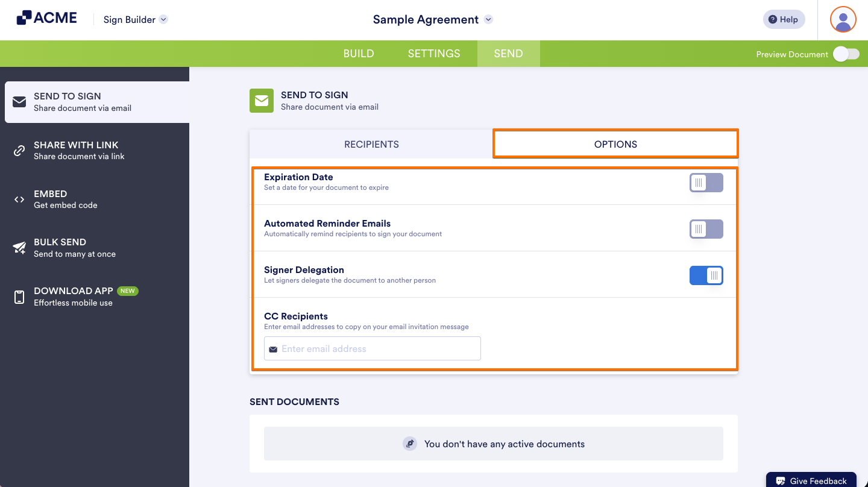
Task: Click the ACME logo
Action: click(47, 18)
